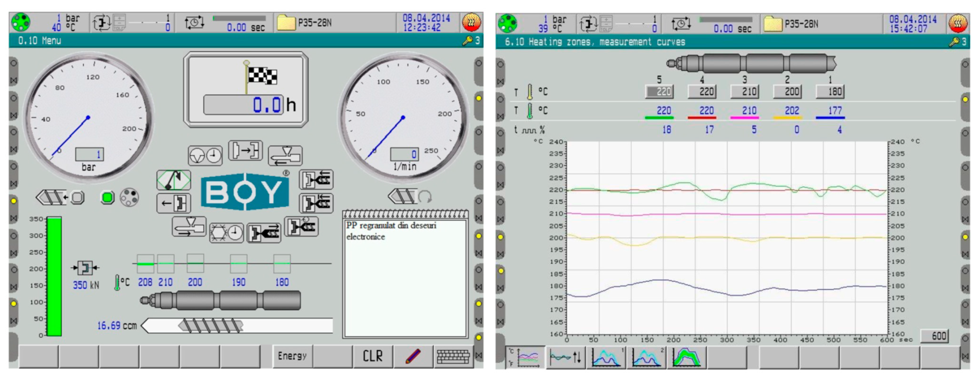Screen dimensions: 980x379
Task: Click the zone 5 setpoint 220 field
Action: [659, 91]
